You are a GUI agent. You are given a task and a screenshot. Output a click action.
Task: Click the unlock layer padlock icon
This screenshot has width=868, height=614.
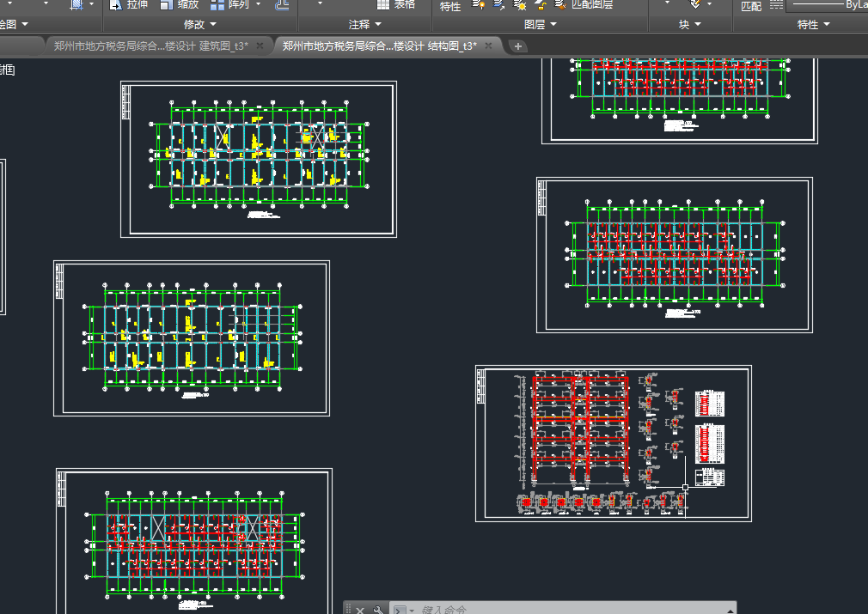point(541,5)
